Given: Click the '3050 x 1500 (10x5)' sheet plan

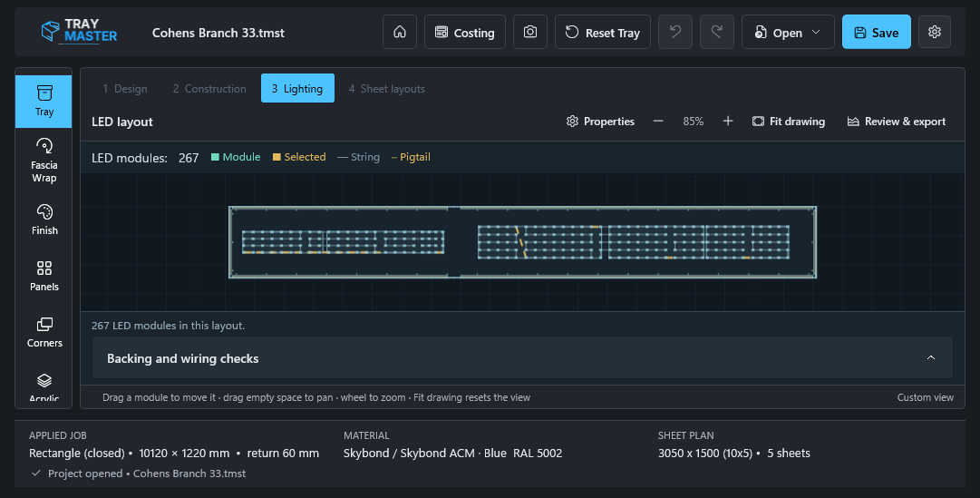Looking at the screenshot, I should 705,453.
